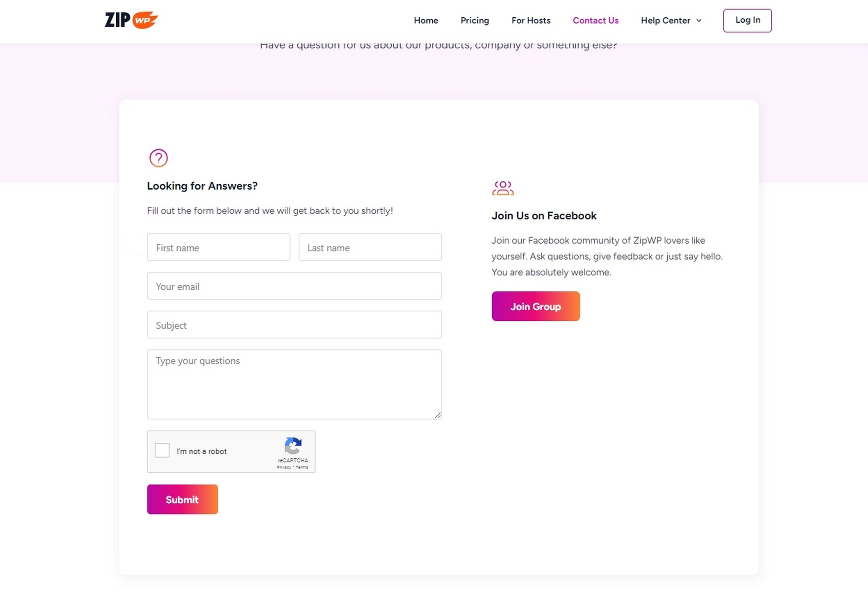Open the reCAPTCHA Privacy link

pos(284,467)
